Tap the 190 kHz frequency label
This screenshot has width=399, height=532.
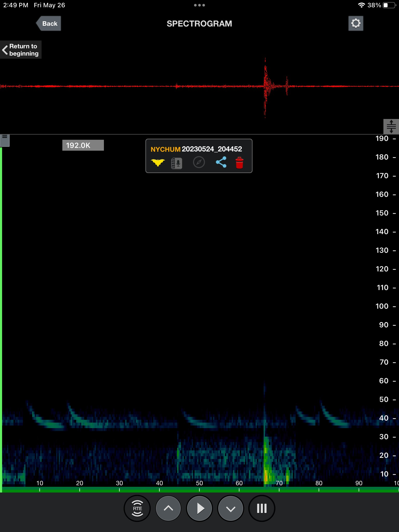click(382, 138)
